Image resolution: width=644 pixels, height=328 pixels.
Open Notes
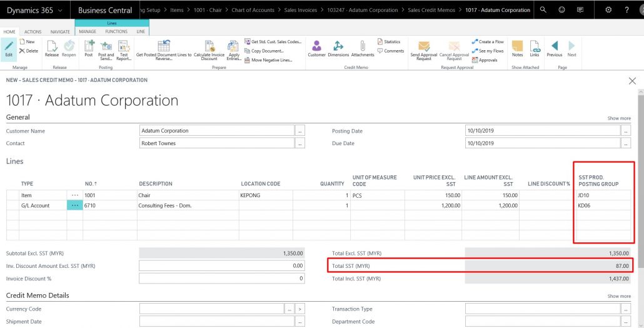tap(518, 48)
